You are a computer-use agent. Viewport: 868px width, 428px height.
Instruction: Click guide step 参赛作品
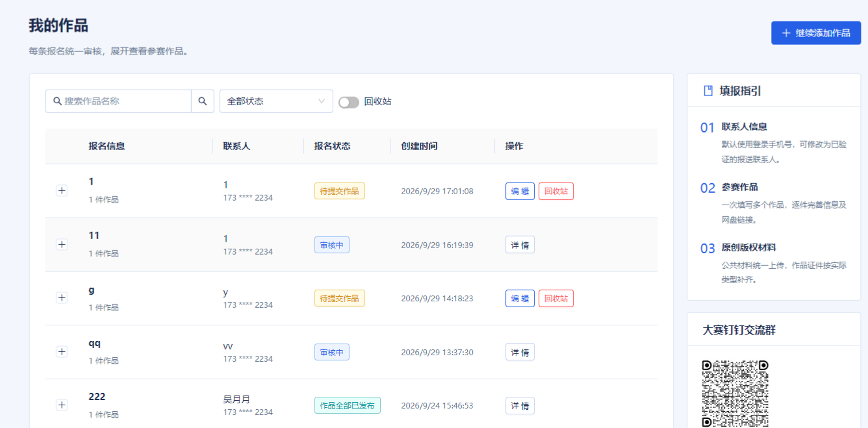[739, 187]
